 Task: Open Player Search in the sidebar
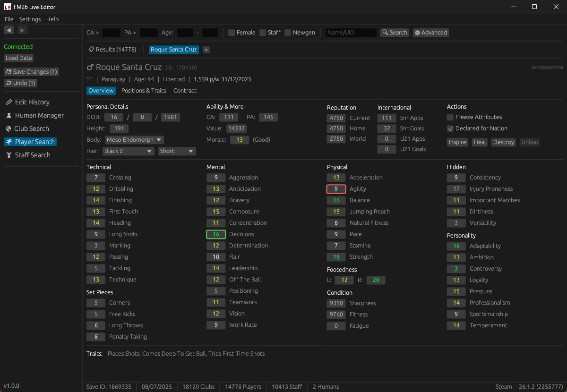coord(34,141)
